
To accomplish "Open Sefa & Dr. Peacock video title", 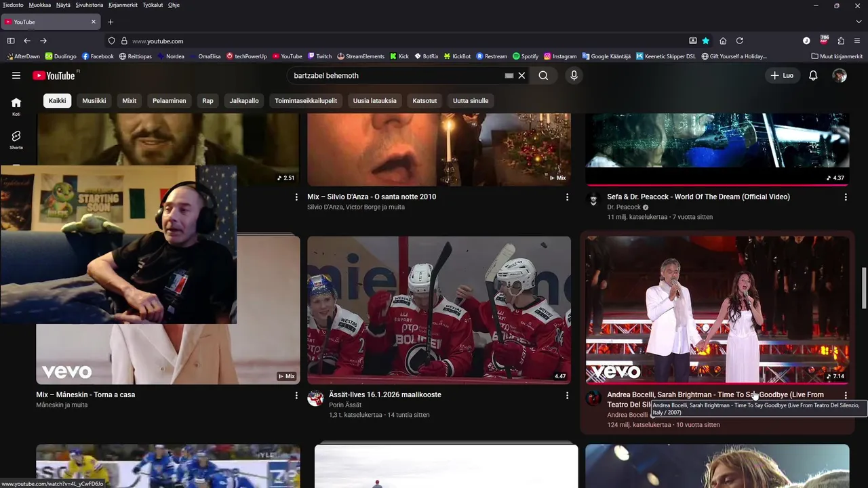I will click(698, 197).
